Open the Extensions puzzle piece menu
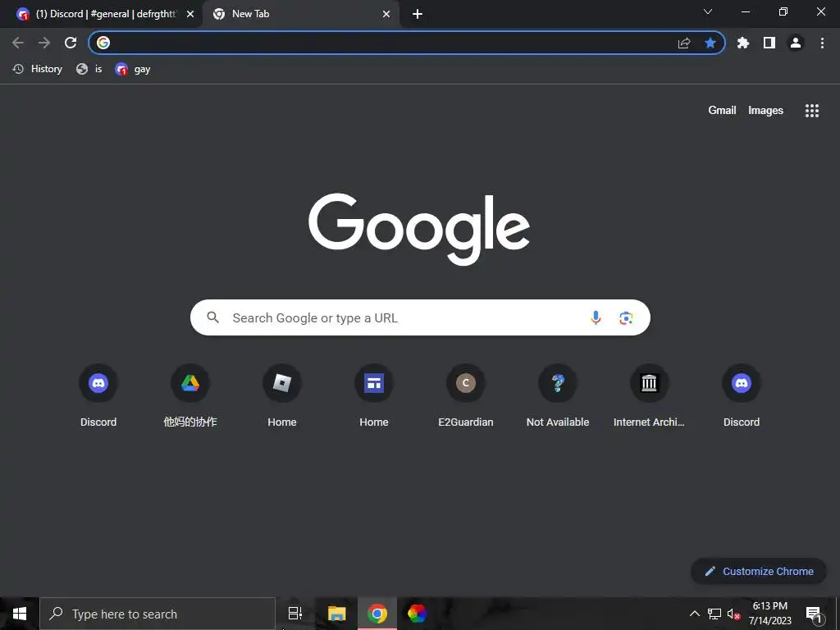Image resolution: width=840 pixels, height=630 pixels. (743, 43)
